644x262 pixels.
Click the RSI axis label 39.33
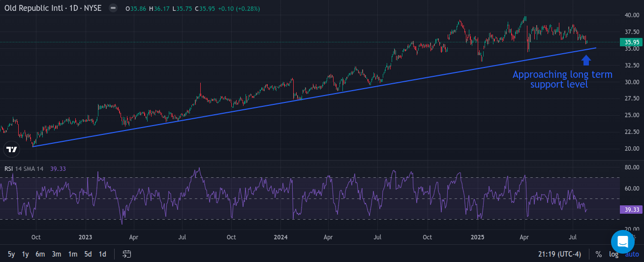[632, 209]
